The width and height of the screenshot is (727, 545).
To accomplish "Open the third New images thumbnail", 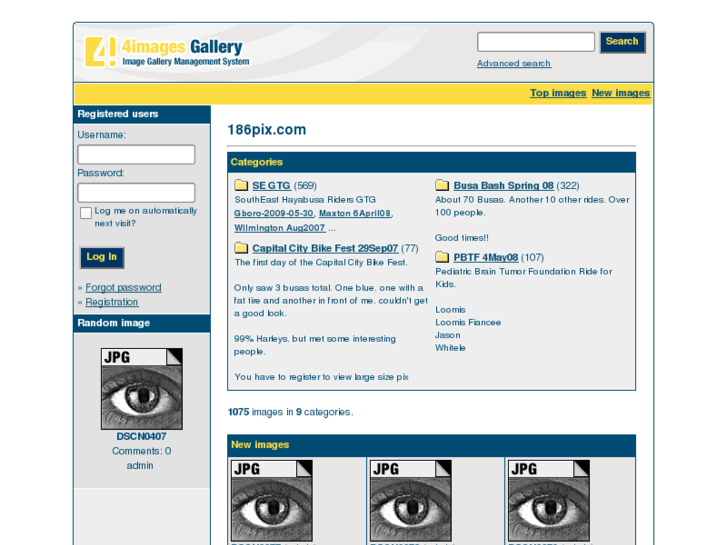I will click(549, 500).
